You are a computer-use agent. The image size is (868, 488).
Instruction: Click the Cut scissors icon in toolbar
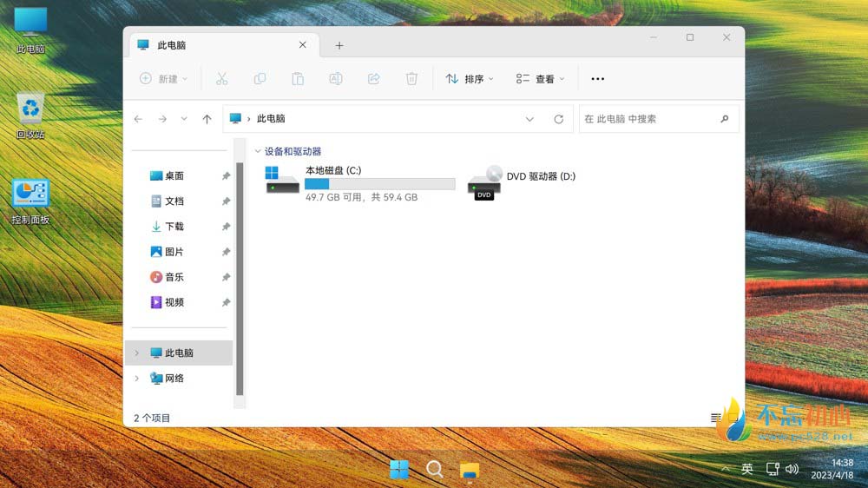[221, 79]
